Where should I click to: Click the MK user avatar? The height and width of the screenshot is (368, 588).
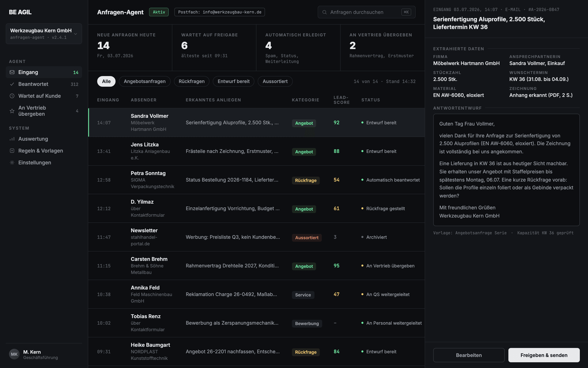[14, 355]
